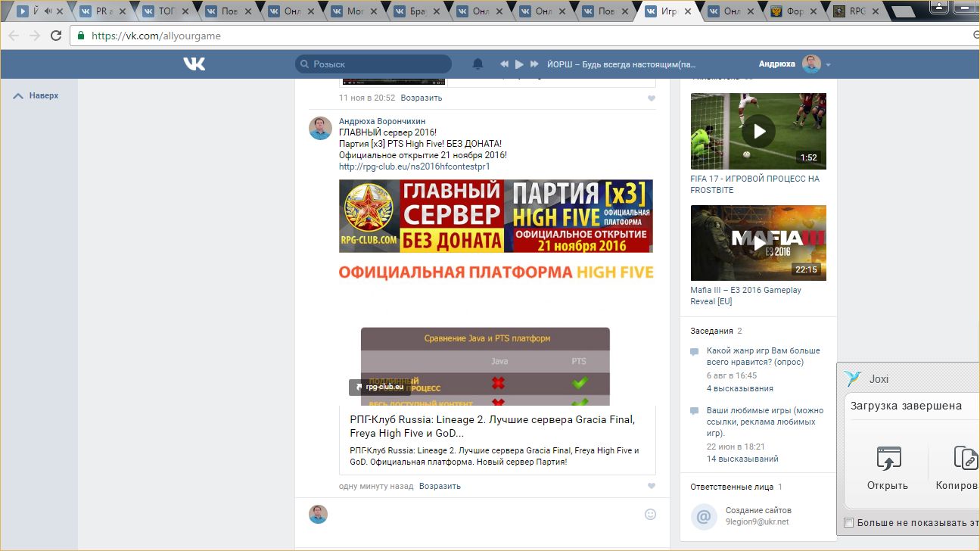The width and height of the screenshot is (980, 551).
Task: Open discussion Ваши любимые игры
Action: 765,422
